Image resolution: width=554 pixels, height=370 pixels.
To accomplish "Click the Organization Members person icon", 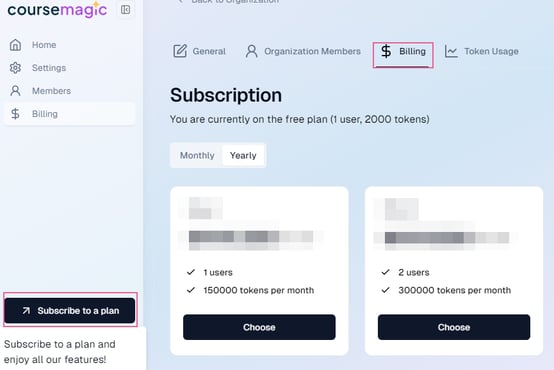I will pyautogui.click(x=252, y=51).
